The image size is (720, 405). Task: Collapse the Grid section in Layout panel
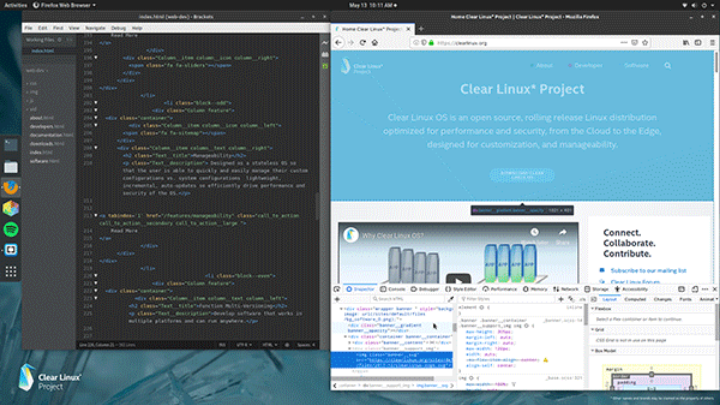tap(593, 330)
